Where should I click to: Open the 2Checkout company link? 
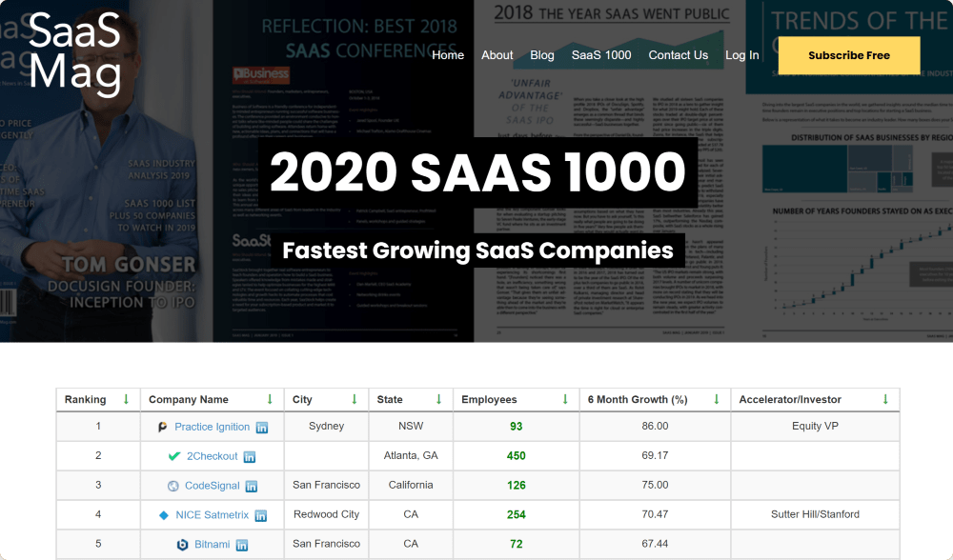coord(213,456)
